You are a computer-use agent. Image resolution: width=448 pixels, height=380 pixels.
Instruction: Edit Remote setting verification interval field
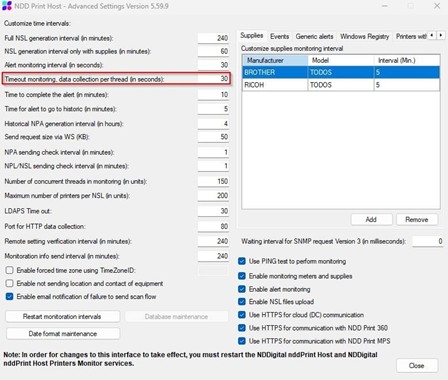(213, 241)
